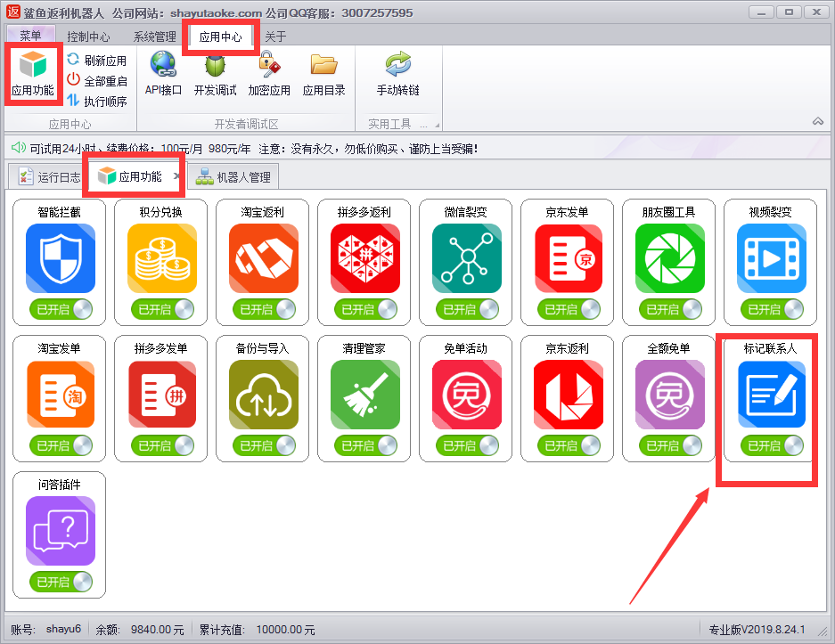Open the 关于 ribbon tab
This screenshot has height=644, width=835.
tap(275, 37)
